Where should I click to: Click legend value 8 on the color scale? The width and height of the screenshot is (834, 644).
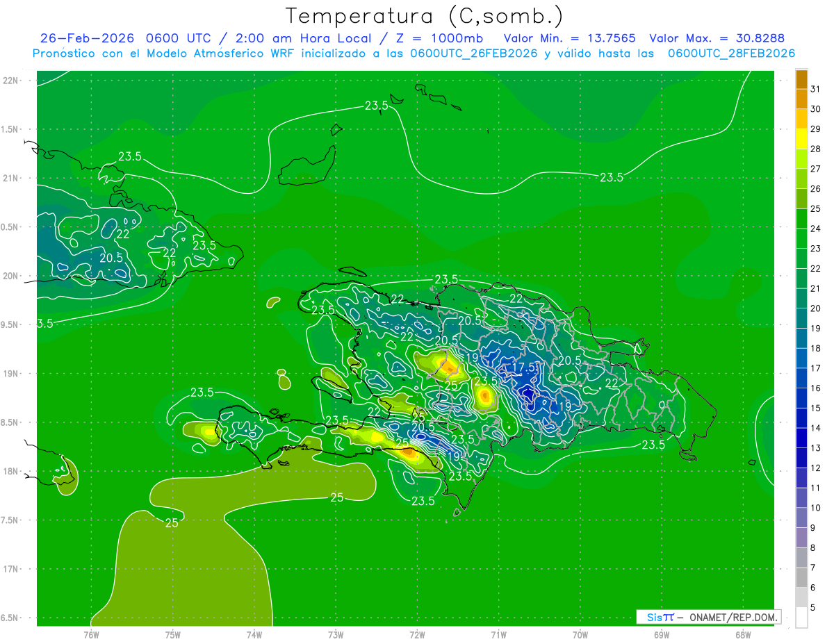(x=813, y=548)
